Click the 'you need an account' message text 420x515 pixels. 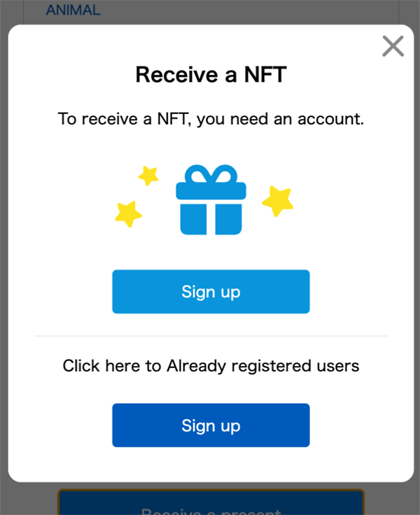pos(211,119)
